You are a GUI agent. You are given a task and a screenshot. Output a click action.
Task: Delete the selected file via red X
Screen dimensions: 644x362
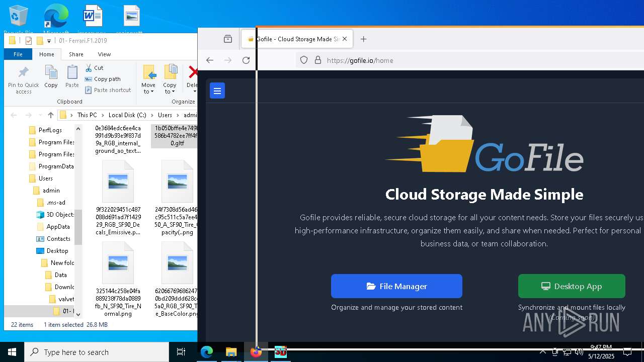[x=192, y=79]
